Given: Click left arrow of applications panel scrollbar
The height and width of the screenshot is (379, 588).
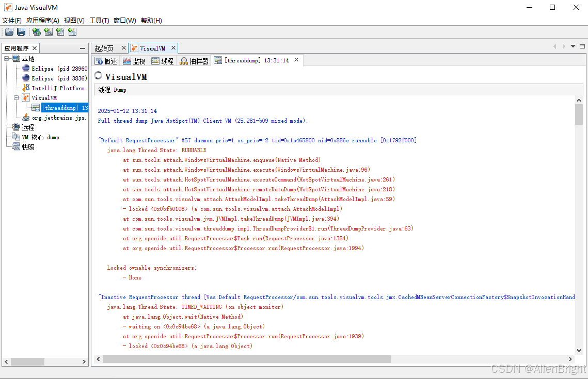Looking at the screenshot, I should tap(6, 362).
